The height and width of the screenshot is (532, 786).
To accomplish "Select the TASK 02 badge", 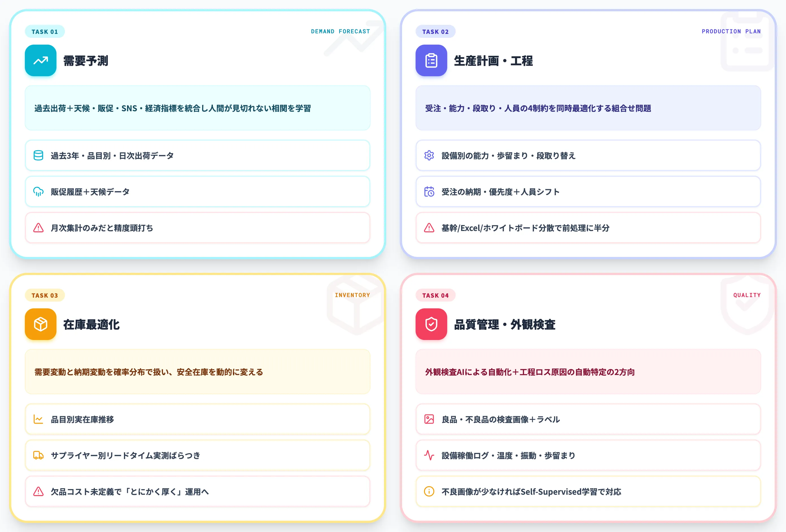I will 435,31.
